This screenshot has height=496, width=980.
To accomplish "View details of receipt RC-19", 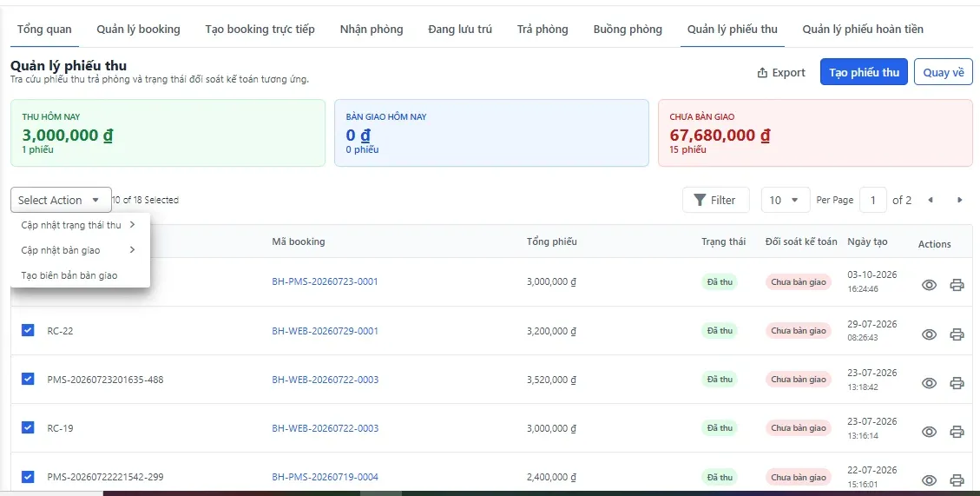I will tap(929, 432).
